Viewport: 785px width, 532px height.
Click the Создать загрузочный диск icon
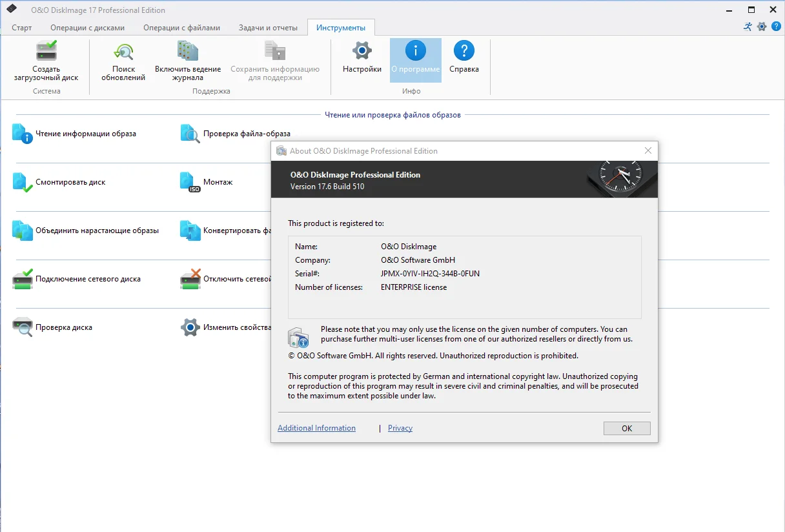point(46,50)
